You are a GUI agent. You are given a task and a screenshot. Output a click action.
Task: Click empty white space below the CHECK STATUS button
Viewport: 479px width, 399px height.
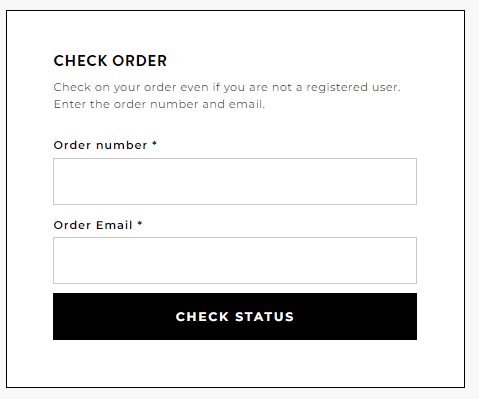pyautogui.click(x=235, y=363)
